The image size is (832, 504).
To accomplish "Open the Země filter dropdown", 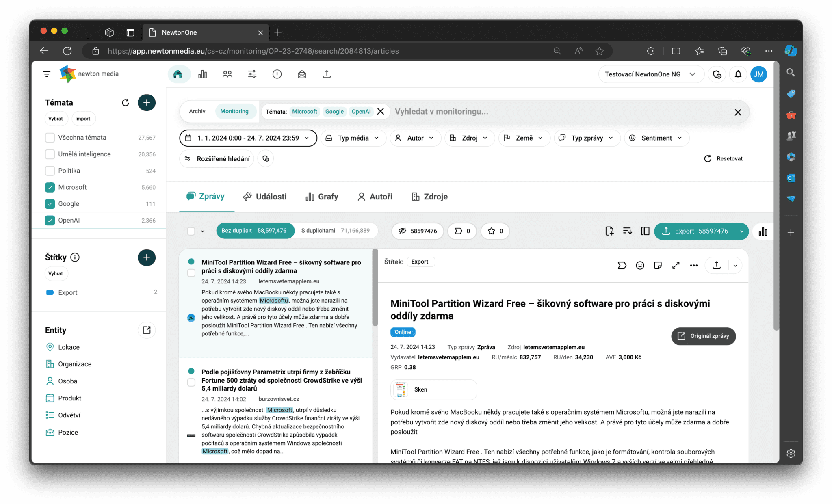I will 524,138.
